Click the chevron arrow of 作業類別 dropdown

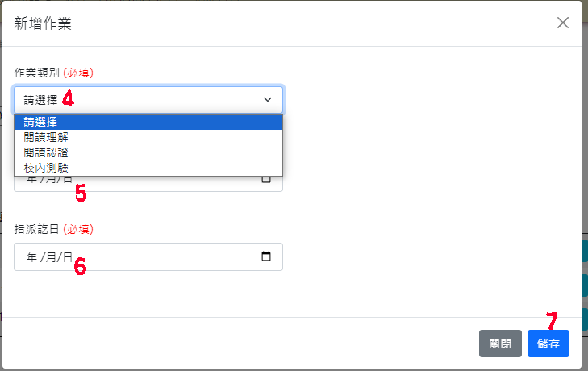[x=267, y=100]
